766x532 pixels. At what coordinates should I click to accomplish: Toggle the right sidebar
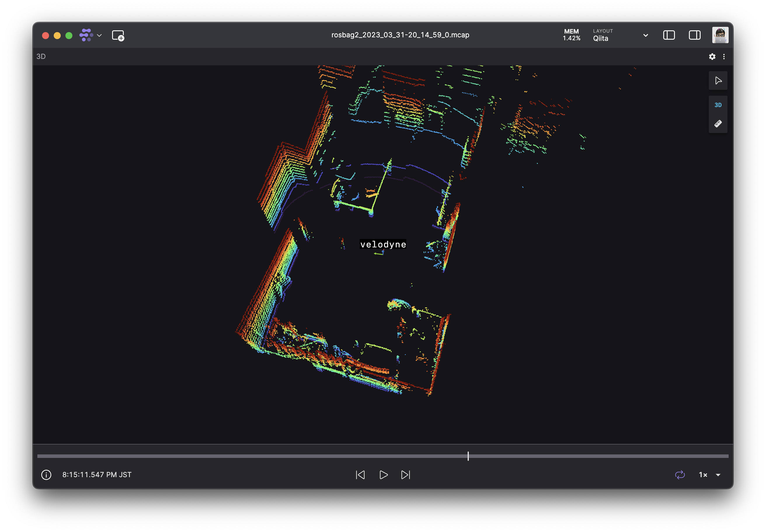coord(694,35)
